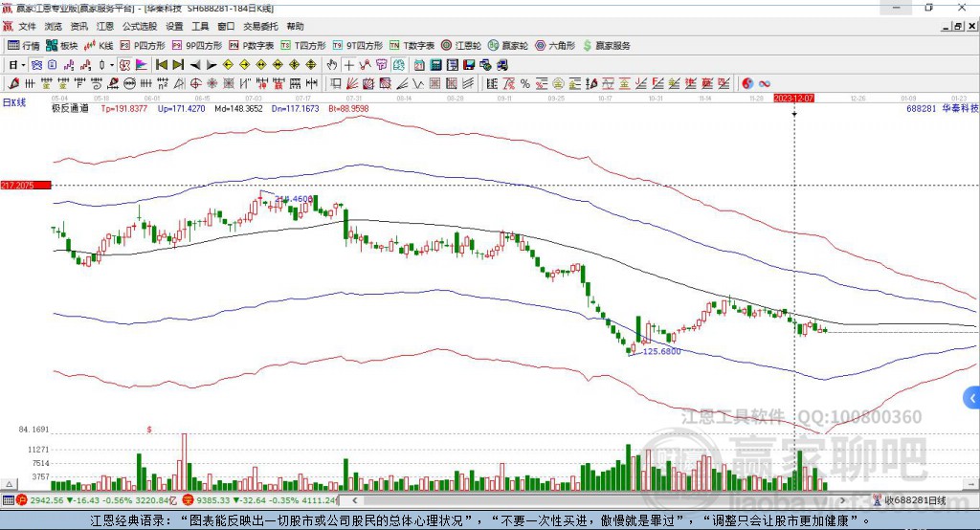Open the T数字表 tool
The width and height of the screenshot is (980, 530).
point(412,46)
